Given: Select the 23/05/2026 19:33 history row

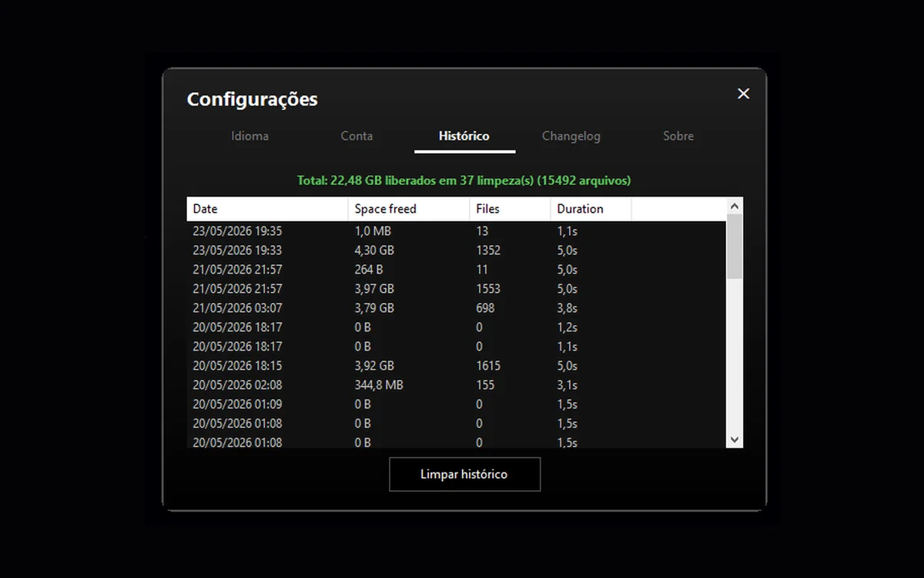Looking at the screenshot, I should pyautogui.click(x=457, y=250).
